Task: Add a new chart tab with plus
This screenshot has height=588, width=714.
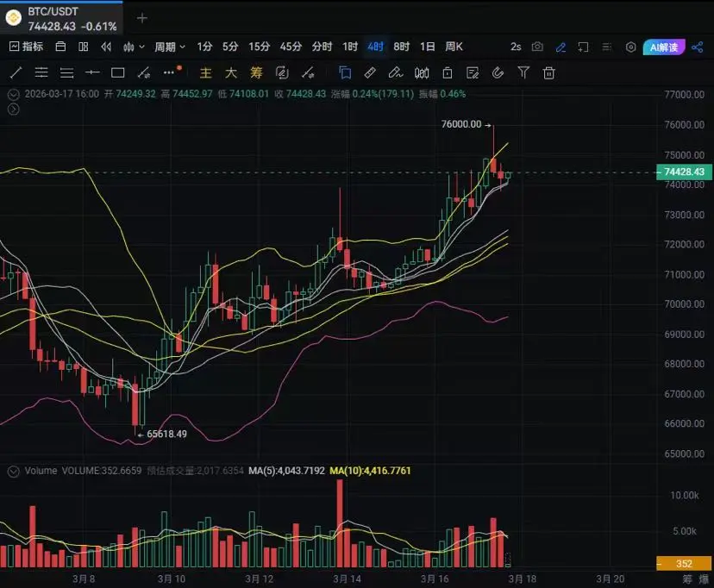Action: (x=142, y=18)
